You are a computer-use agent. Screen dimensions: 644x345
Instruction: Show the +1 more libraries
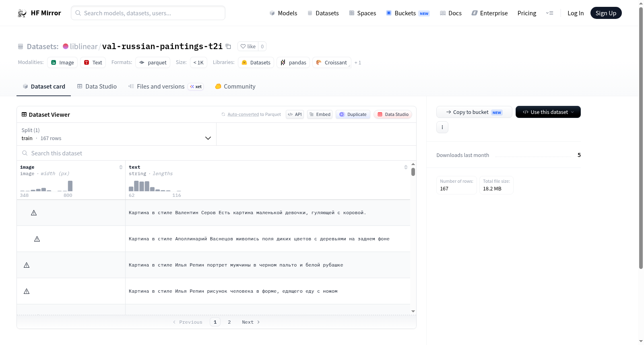(358, 62)
